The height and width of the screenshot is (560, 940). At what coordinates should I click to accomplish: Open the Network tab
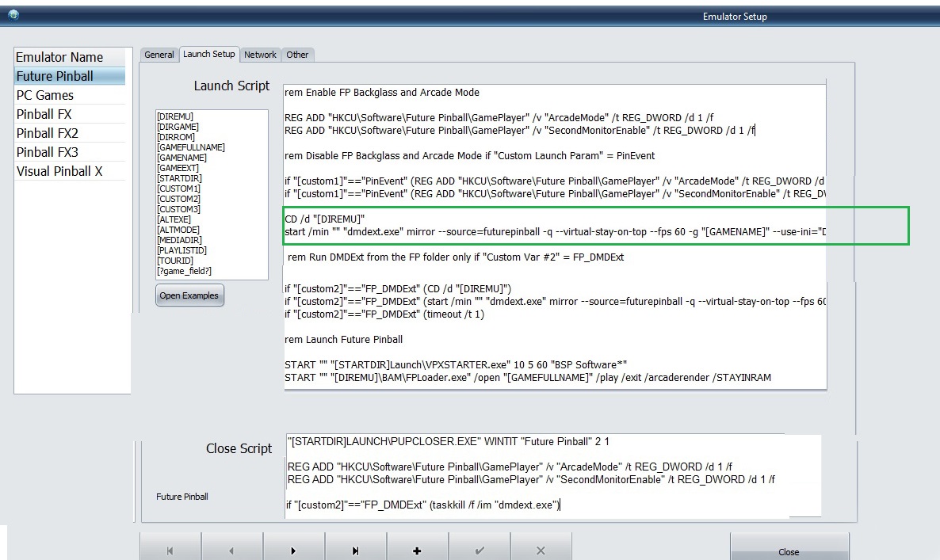260,55
